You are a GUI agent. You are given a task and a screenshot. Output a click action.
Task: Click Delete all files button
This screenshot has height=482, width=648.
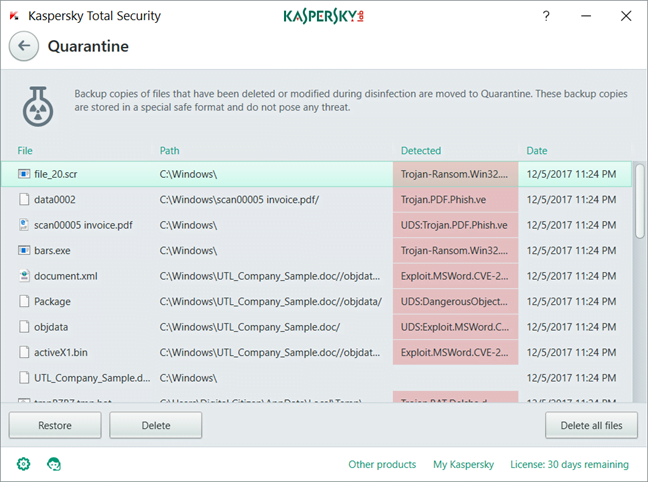(591, 425)
